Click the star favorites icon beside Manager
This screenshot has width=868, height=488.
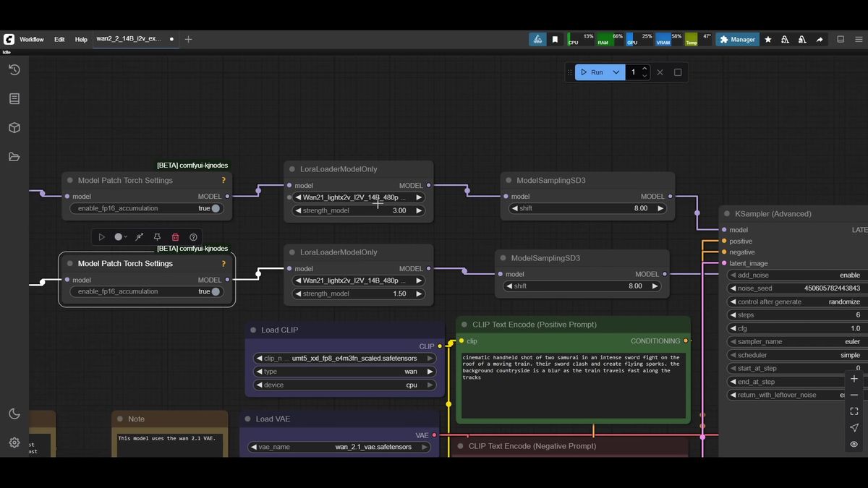click(767, 40)
